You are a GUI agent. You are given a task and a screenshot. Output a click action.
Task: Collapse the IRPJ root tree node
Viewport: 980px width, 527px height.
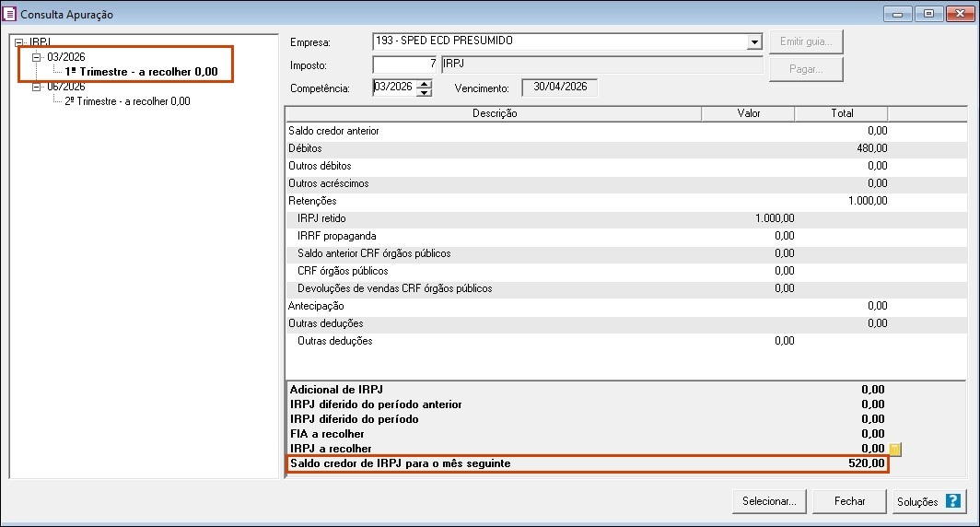coord(18,42)
